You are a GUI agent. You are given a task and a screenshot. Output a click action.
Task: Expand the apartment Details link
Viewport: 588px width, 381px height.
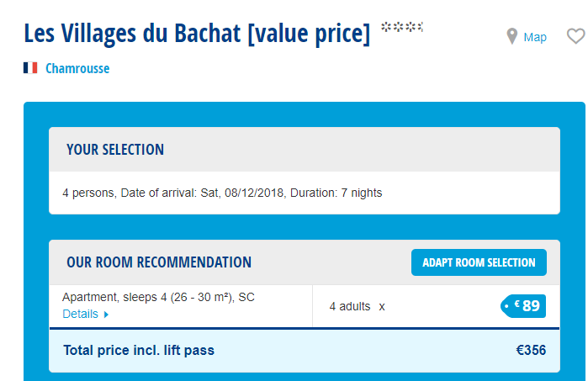80,315
